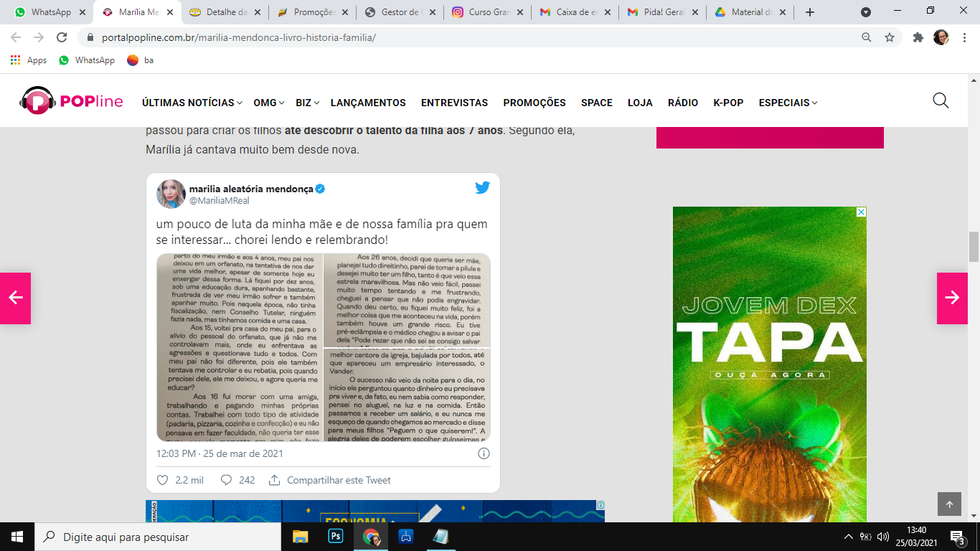Click Jovem Dex TAPA advertisement

pos(770,364)
